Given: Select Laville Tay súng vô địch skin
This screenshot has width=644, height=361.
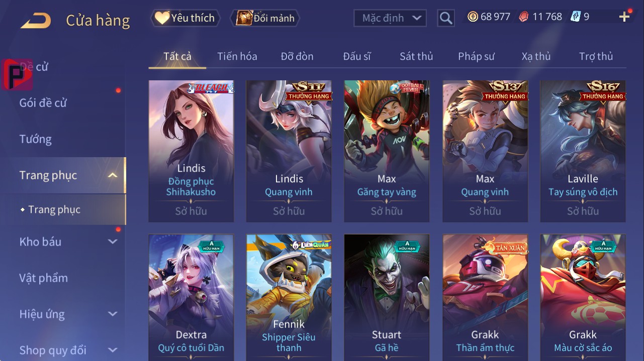Looking at the screenshot, I should 583,151.
